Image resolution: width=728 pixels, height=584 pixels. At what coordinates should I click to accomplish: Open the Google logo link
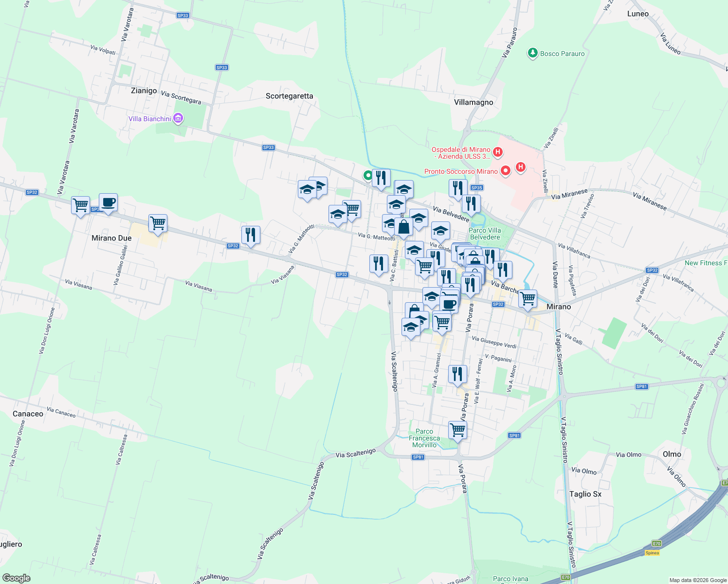(x=16, y=578)
